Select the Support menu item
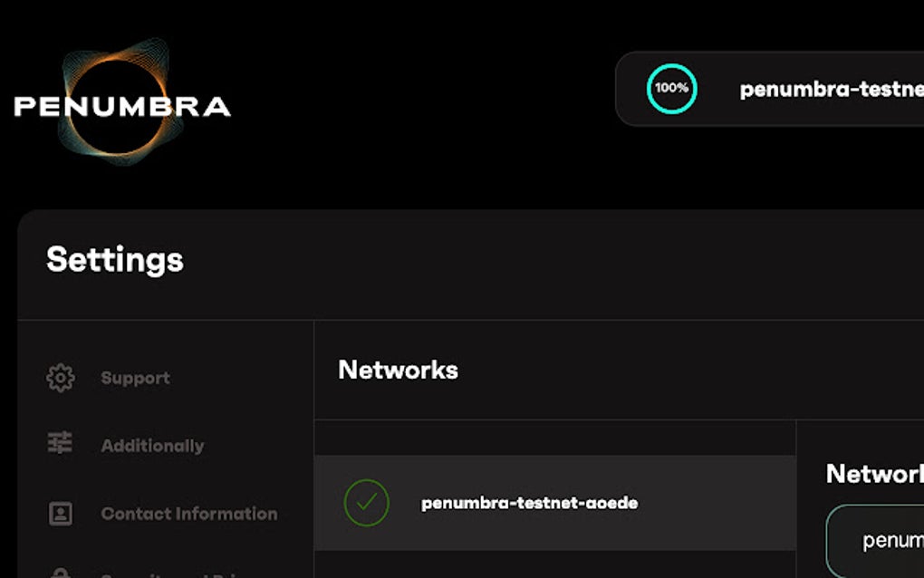The width and height of the screenshot is (924, 578). coord(134,378)
